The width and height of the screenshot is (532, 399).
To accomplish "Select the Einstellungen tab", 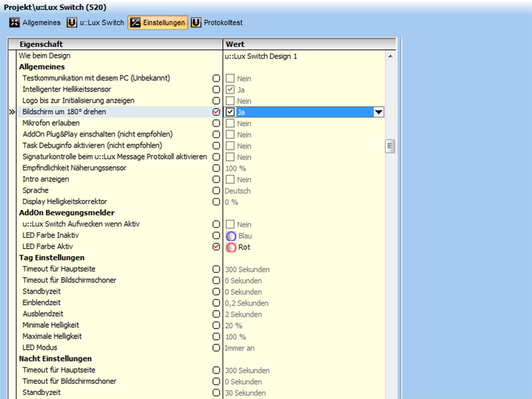I will pyautogui.click(x=157, y=22).
